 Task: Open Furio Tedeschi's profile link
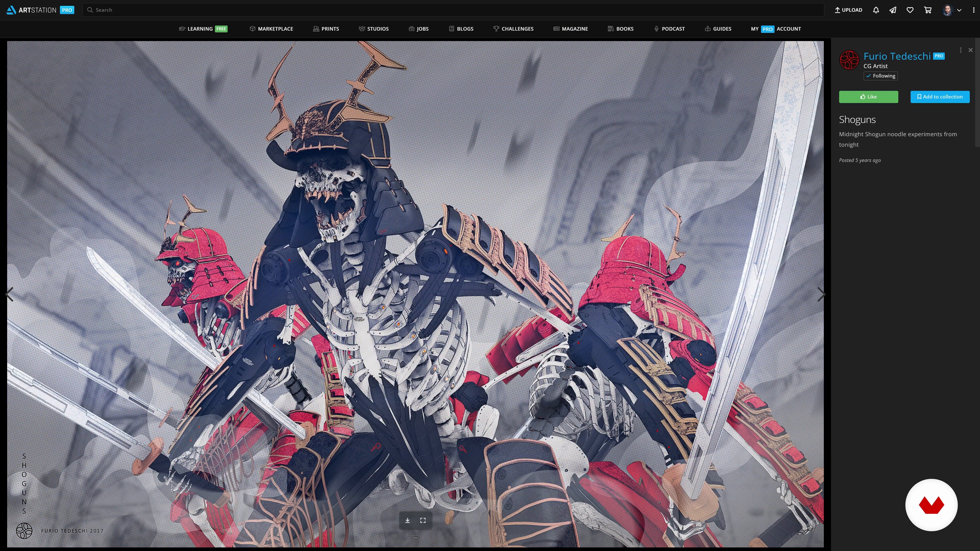(x=897, y=56)
